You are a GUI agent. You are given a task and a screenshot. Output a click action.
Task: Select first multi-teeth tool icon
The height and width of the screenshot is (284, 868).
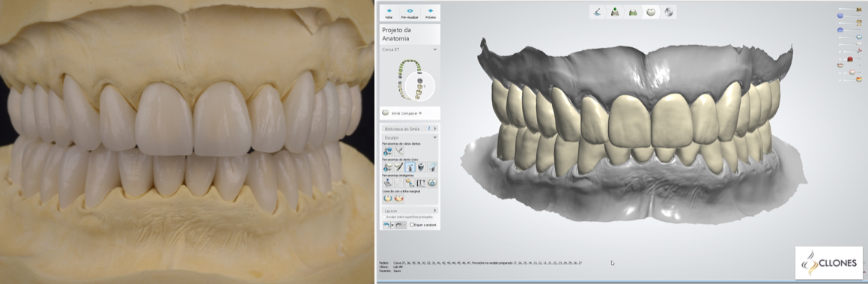(x=387, y=151)
